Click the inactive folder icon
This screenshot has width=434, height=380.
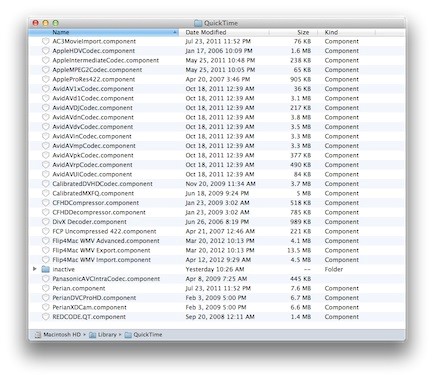[x=46, y=269]
